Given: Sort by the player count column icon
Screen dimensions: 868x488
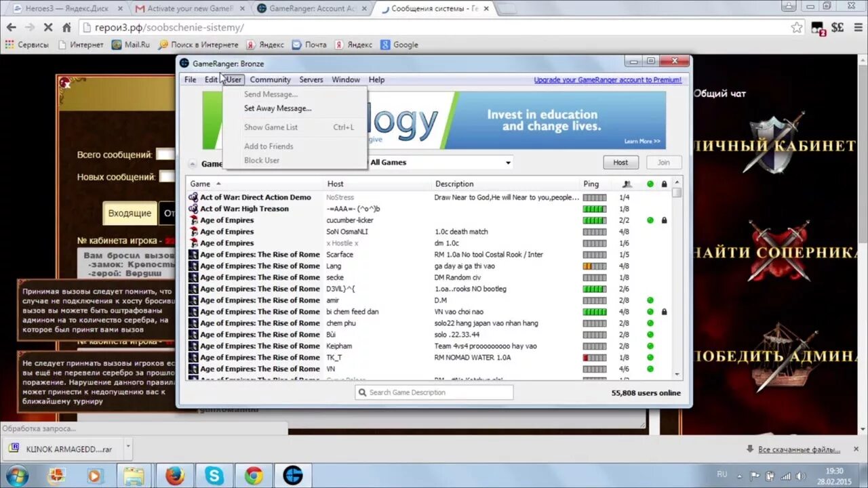Looking at the screenshot, I should (627, 184).
